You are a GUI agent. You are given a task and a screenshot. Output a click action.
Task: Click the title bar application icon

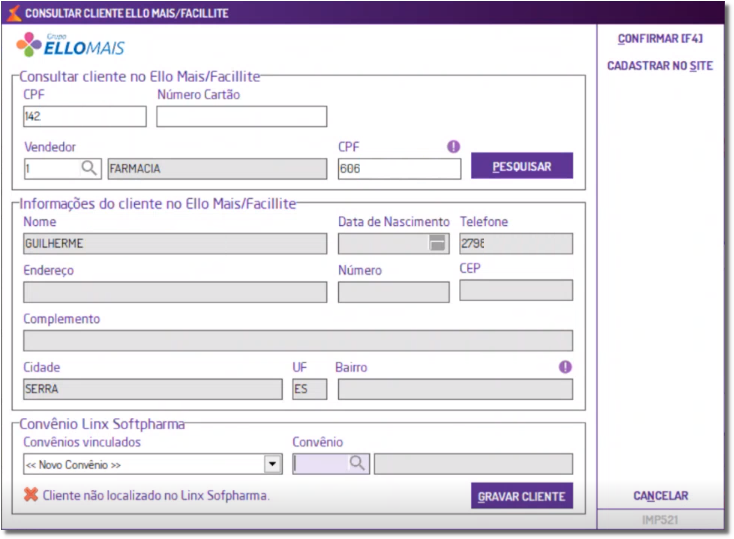coord(14,13)
